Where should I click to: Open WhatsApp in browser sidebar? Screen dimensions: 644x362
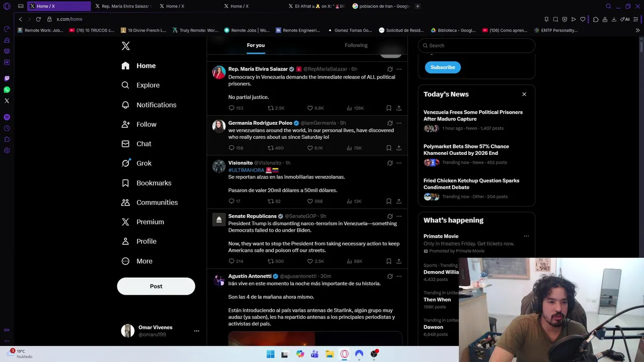(7, 89)
